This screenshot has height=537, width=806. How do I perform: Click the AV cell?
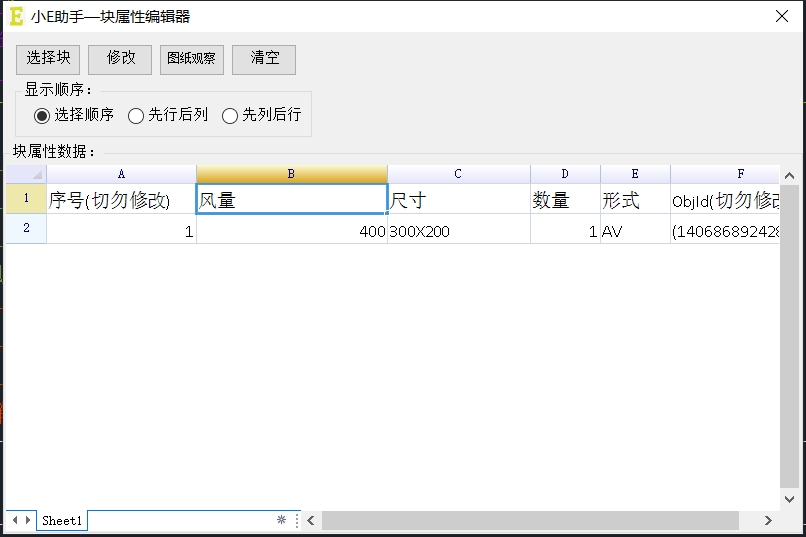point(635,229)
